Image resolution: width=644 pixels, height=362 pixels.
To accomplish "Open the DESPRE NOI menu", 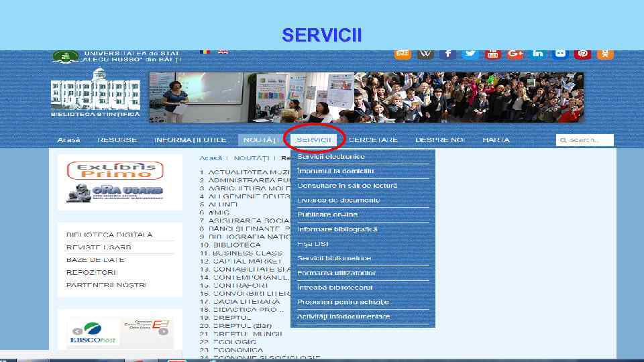I will tap(440, 140).
